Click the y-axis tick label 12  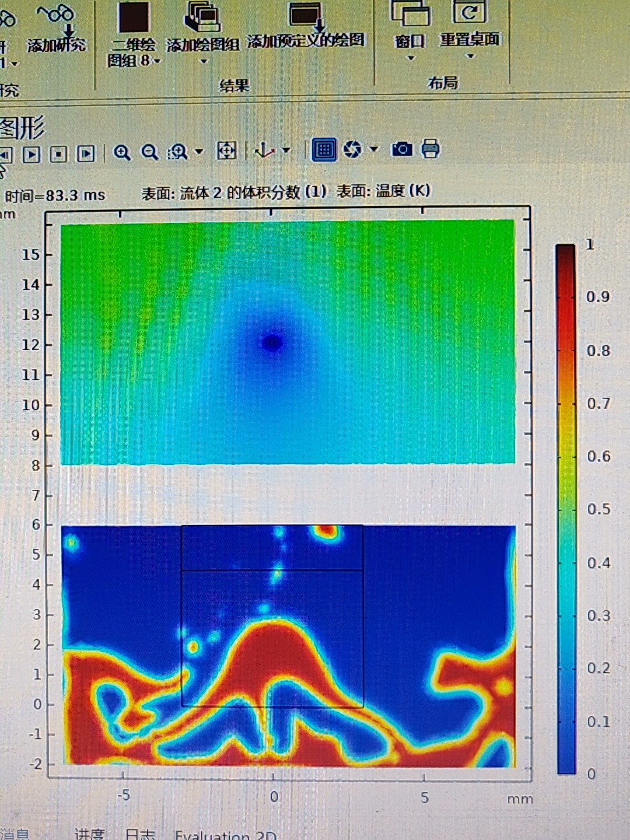30,345
